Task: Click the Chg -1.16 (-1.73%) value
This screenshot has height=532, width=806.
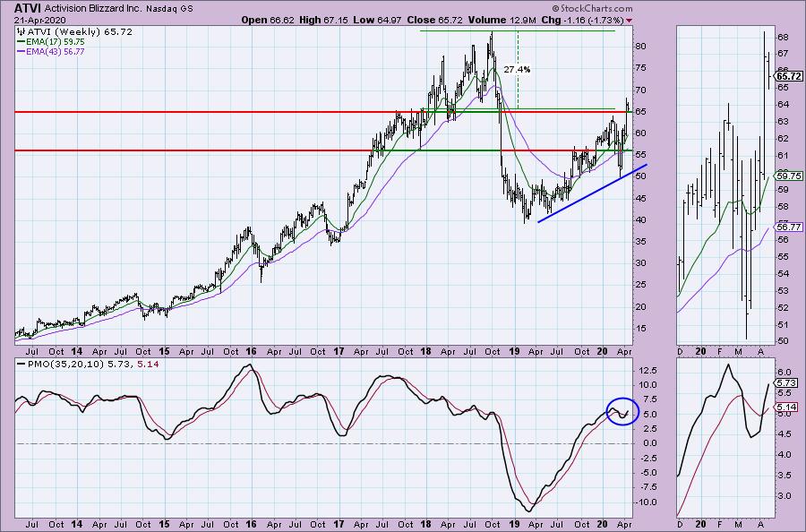Action: [582, 20]
